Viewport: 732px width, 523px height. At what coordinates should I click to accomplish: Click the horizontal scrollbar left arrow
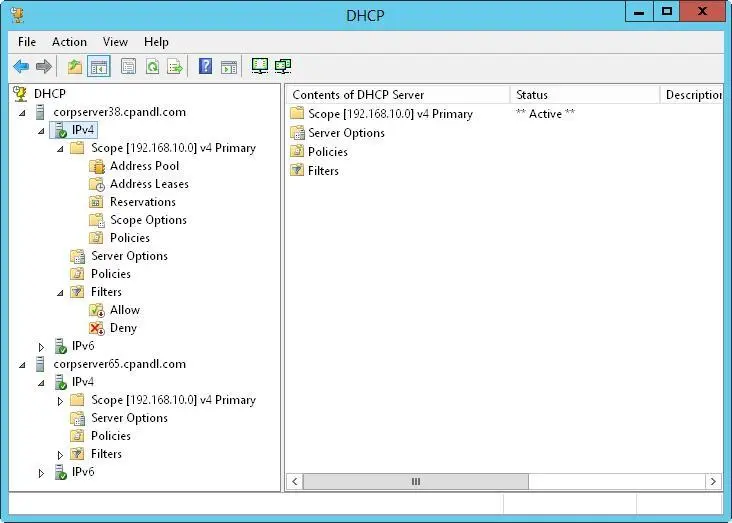[295, 481]
